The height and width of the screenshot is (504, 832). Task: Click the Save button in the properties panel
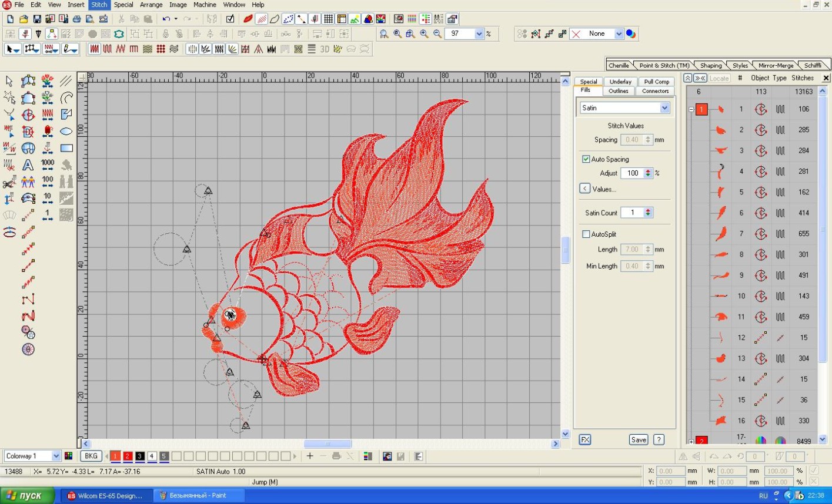point(639,439)
